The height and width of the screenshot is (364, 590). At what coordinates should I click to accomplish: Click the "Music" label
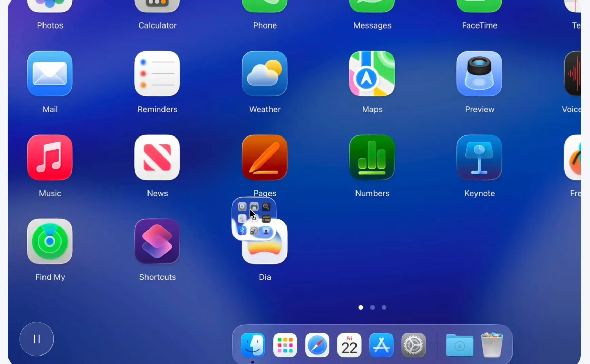[x=50, y=193]
